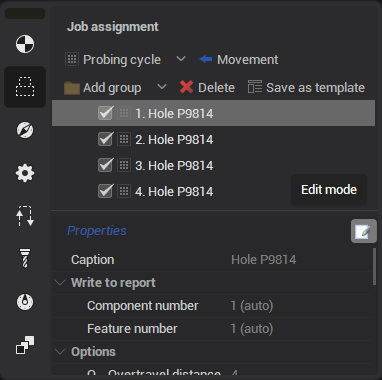Click the Probing cycle button
382x380 pixels.
pyautogui.click(x=113, y=60)
